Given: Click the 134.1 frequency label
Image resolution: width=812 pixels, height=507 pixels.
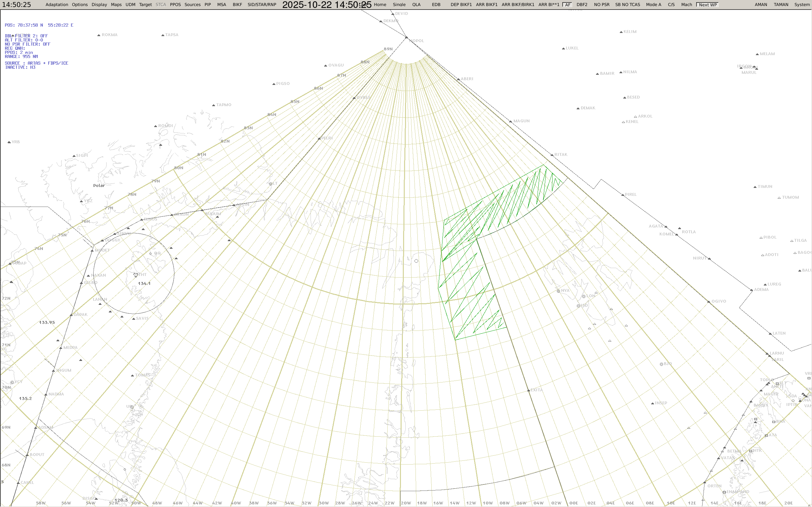Looking at the screenshot, I should [x=144, y=284].
